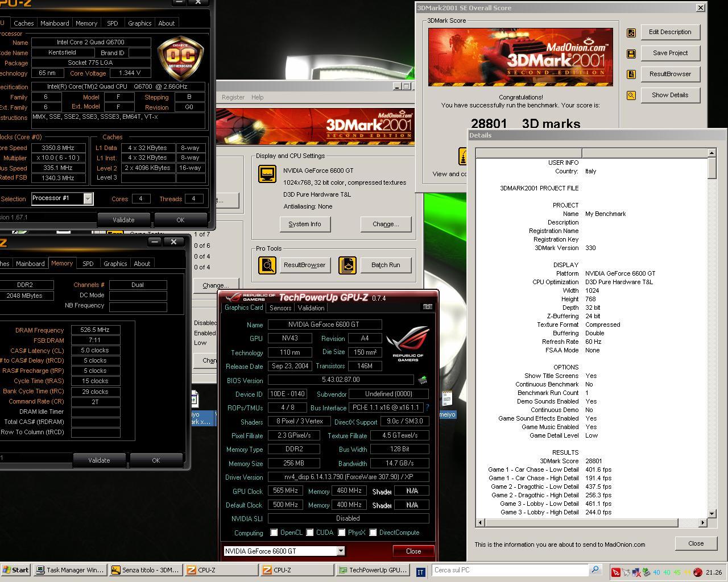Switch to the Validation tab in GPU-Z
The width and height of the screenshot is (728, 582).
coord(311,308)
